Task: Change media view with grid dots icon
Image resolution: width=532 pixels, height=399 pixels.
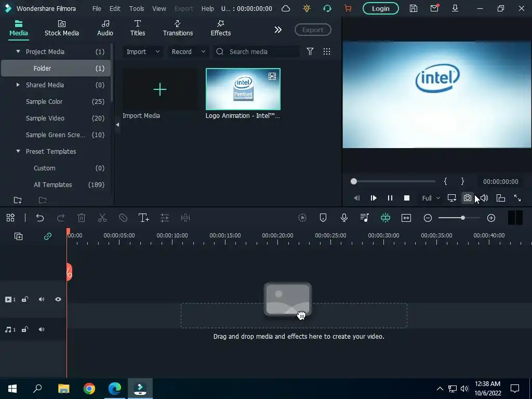Action: tap(327, 51)
